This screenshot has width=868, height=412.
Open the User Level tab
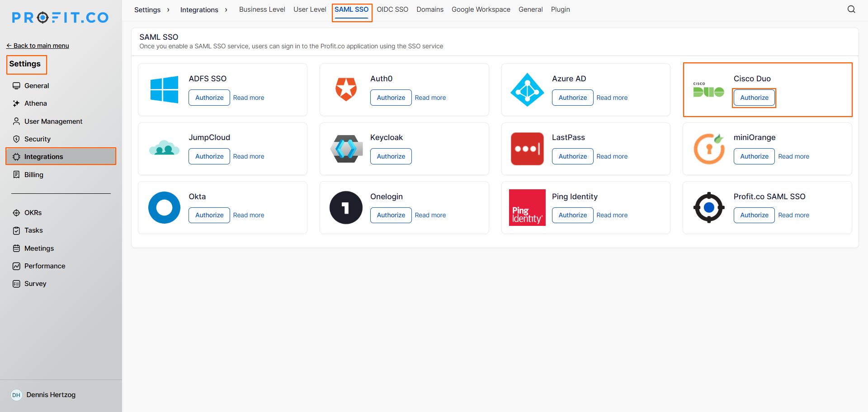point(310,9)
